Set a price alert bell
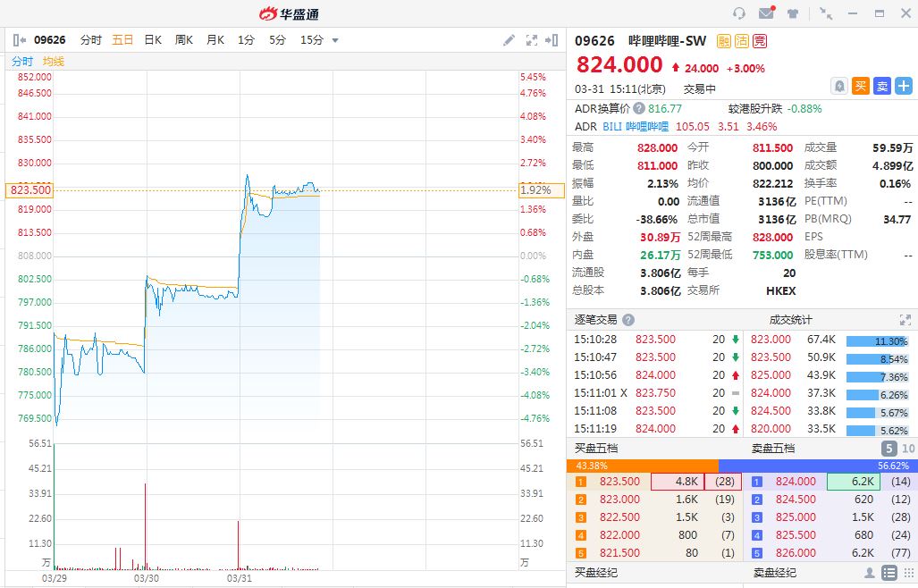This screenshot has height=588, width=918. pos(839,86)
